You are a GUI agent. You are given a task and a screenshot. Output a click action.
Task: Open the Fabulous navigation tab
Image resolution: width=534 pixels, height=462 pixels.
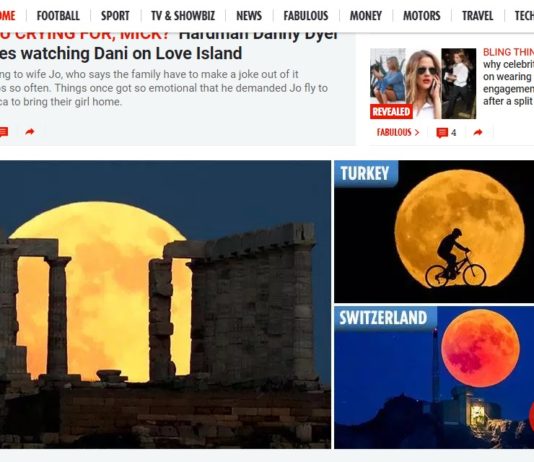point(306,16)
